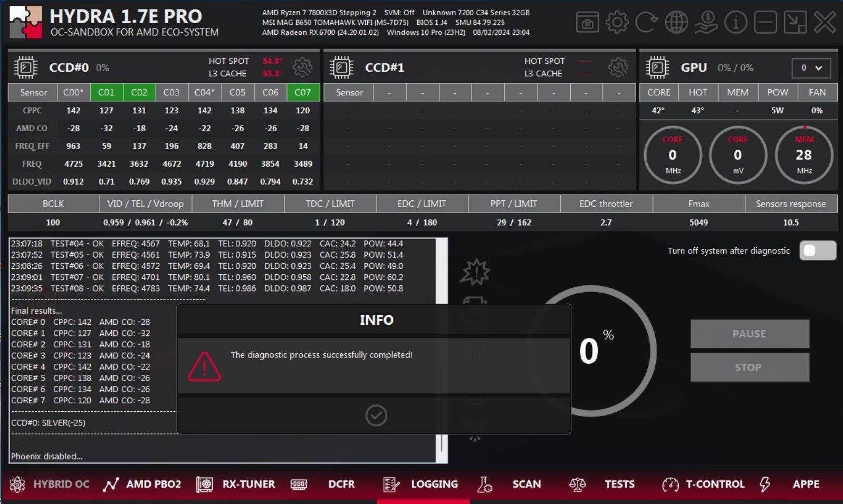Switch to the T-CONTROL tab

click(703, 484)
